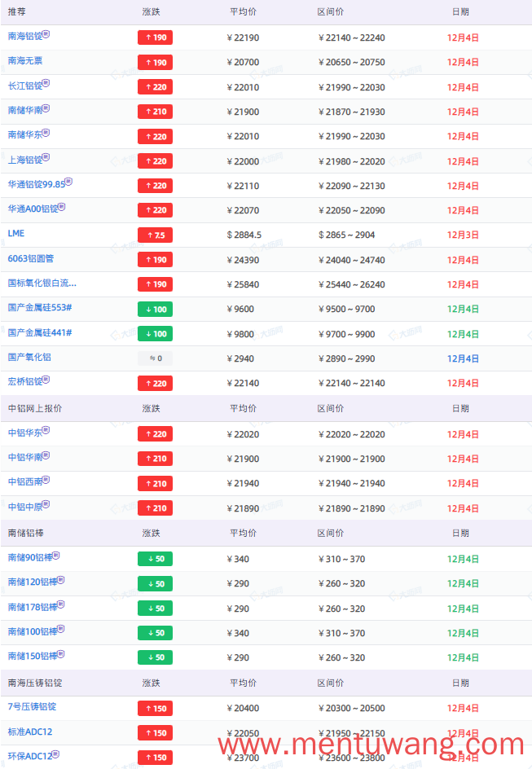Viewport: 532px width, 769px height.
Task: Click the round badge icon beside 中铝中原
Action: click(x=46, y=503)
